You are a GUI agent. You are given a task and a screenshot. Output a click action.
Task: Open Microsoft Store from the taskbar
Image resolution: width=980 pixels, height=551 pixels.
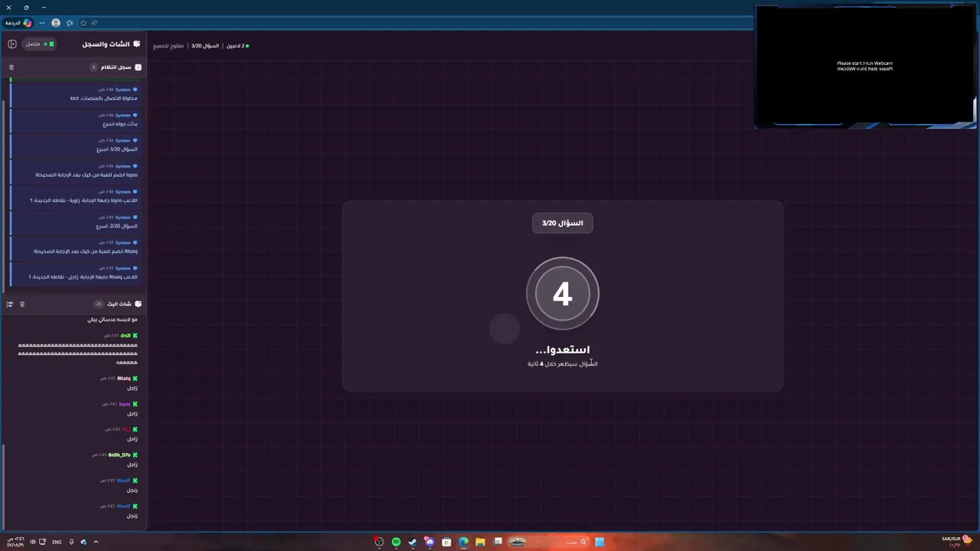[446, 542]
